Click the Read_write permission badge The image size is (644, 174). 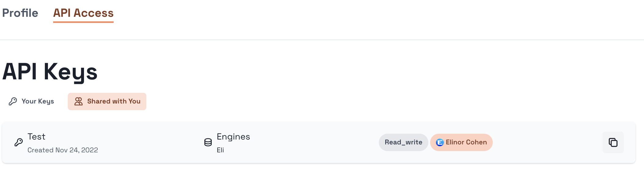coord(403,142)
